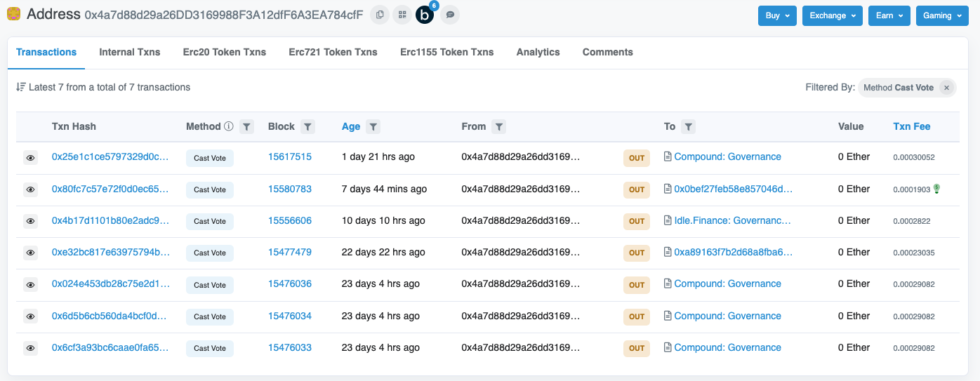Screen dimensions: 980x381
Task: Preview details of transaction 0x4b17d1101b80e2adc9
Action: pyautogui.click(x=31, y=221)
